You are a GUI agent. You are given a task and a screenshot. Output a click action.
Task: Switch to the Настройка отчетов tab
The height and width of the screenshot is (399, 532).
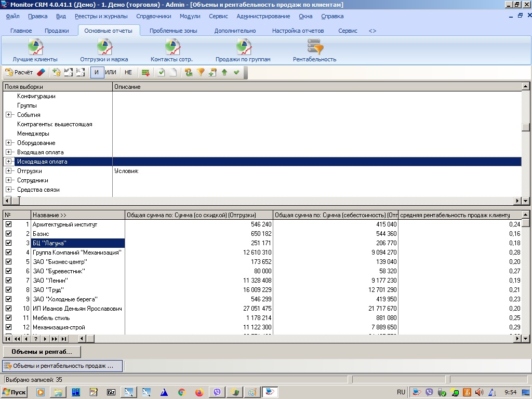[298, 31]
